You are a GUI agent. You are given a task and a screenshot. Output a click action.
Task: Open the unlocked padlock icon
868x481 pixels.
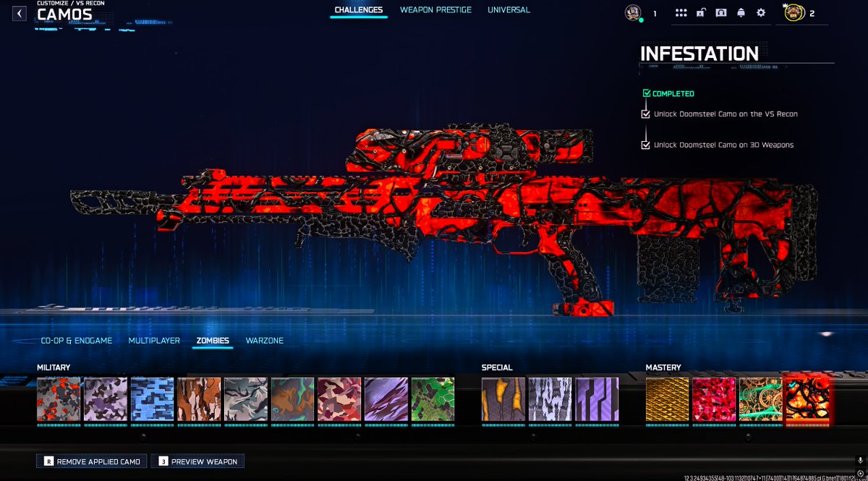(701, 13)
